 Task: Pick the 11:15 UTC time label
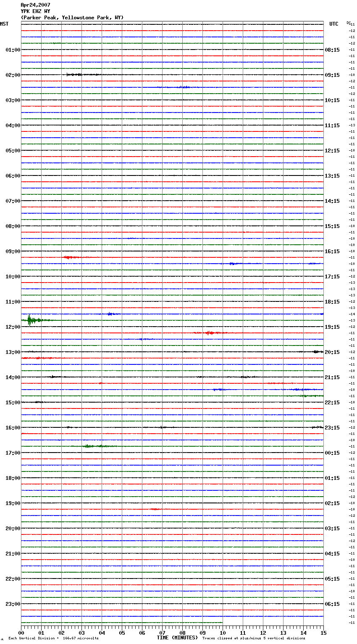click(332, 126)
